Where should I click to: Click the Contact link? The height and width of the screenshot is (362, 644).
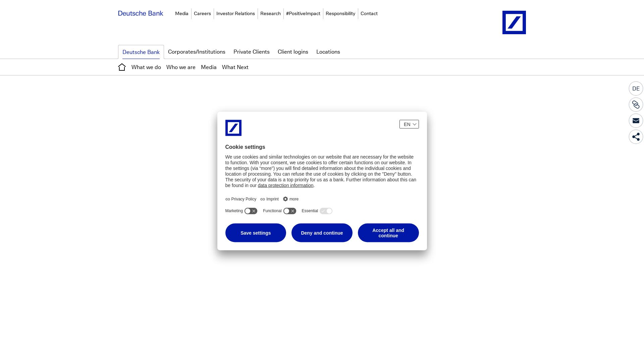369,14
